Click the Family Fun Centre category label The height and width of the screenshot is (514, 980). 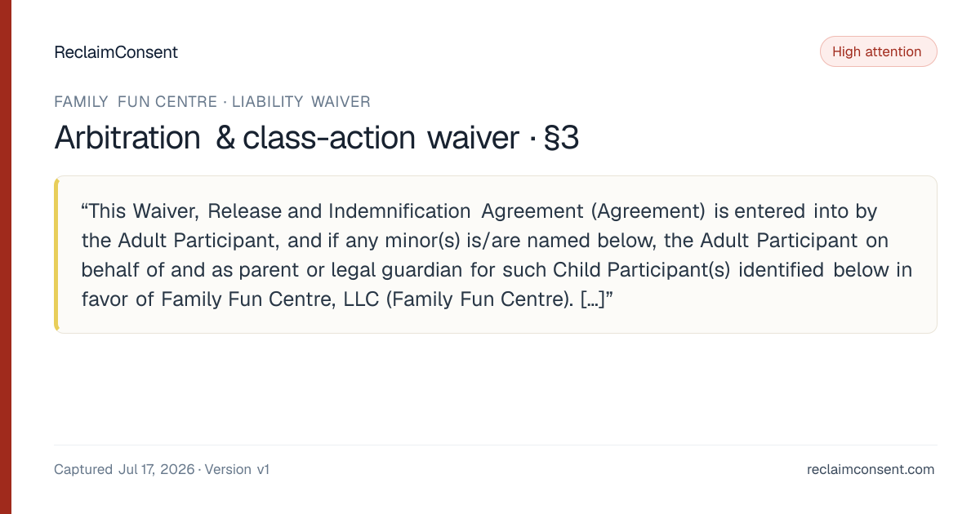(136, 102)
